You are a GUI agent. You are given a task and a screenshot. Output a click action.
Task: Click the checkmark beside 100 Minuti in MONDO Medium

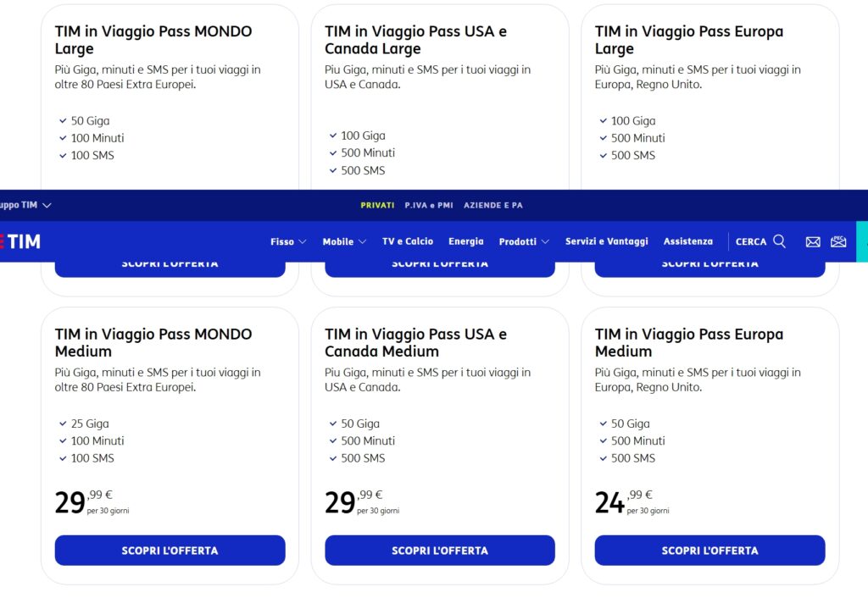(x=63, y=440)
